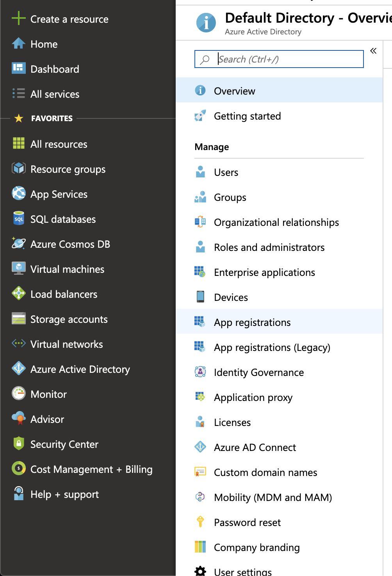Click the Monitor gauge icon
Screen dimensions: 392x576
tap(18, 394)
